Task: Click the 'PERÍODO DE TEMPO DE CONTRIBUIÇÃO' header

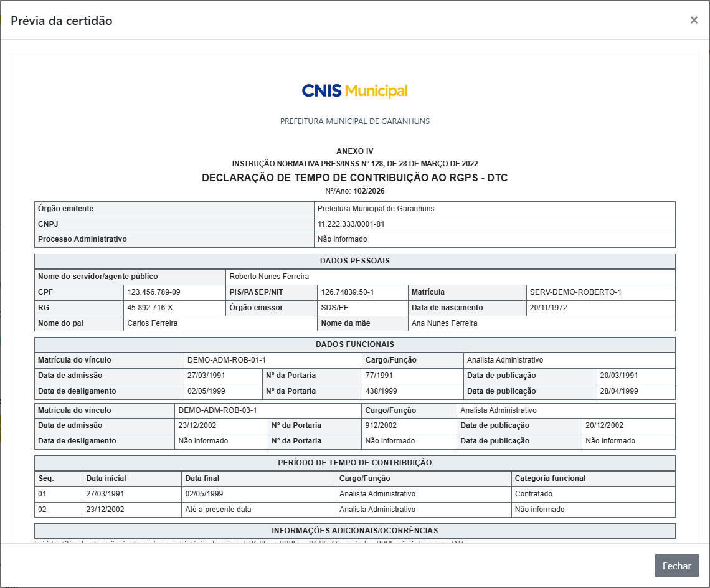Action: point(354,463)
